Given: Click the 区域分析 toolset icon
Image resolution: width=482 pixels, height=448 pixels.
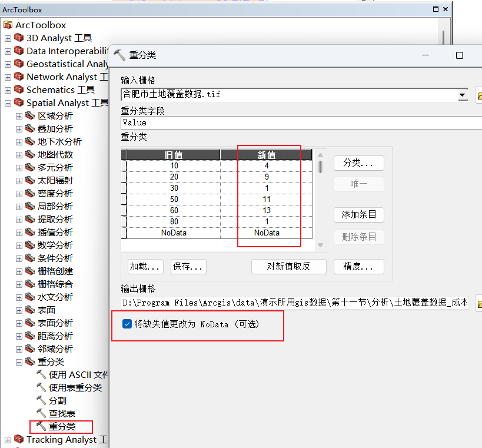Looking at the screenshot, I should pyautogui.click(x=30, y=115).
